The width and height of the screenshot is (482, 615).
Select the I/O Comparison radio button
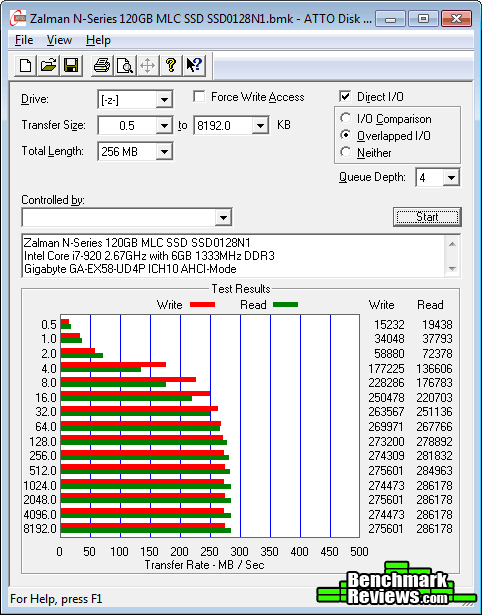coord(346,118)
